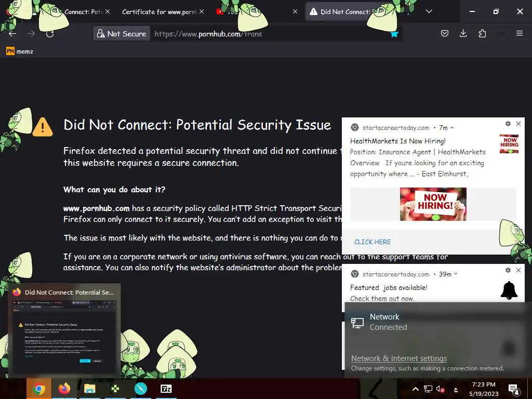Open the green clover app on taskbar

(x=115, y=389)
